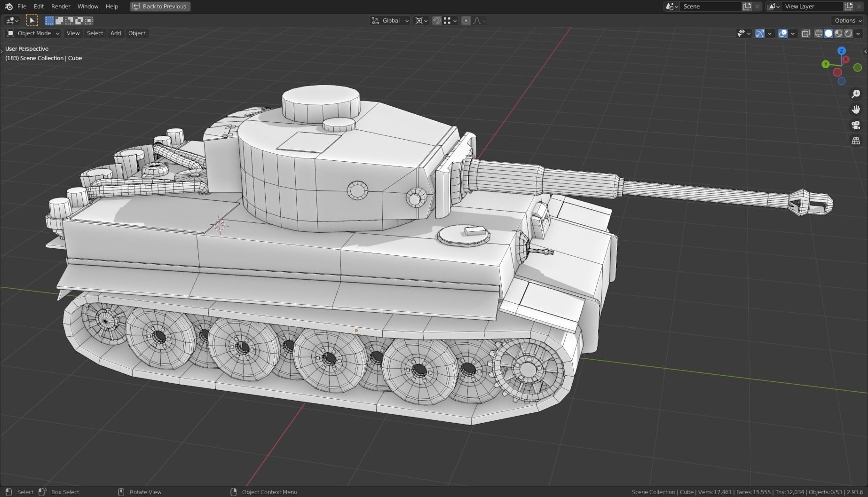Switch to wireframe viewport shading

coord(819,33)
